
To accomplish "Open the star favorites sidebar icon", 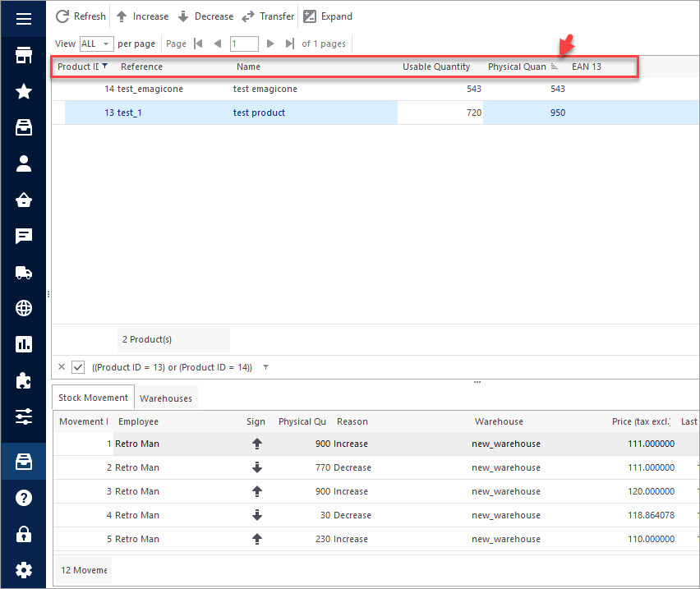I will pos(23,91).
